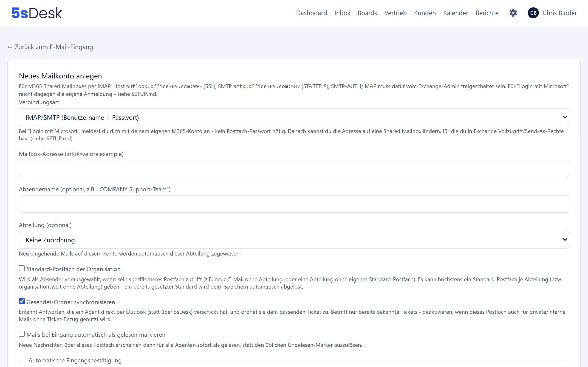The height and width of the screenshot is (367, 588).
Task: Open the Boards section
Action: (367, 13)
